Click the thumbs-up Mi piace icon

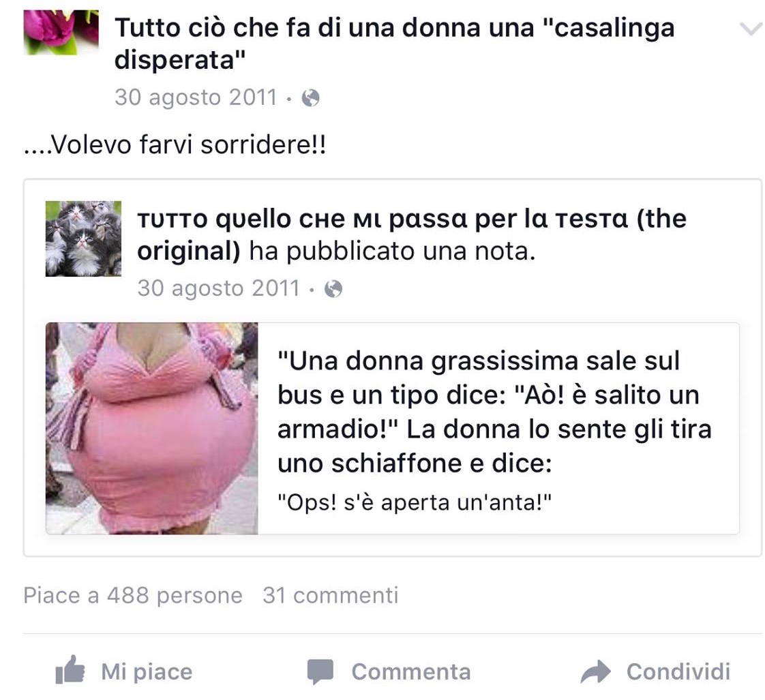point(70,670)
